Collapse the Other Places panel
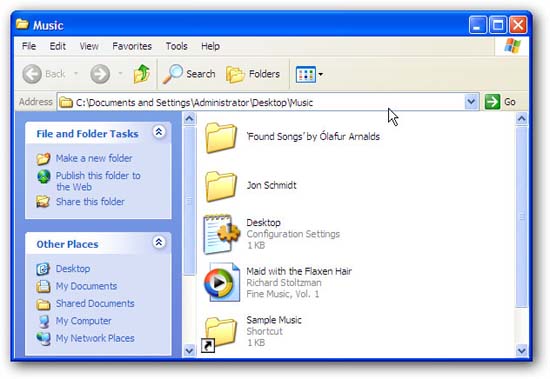This screenshot has height=379, width=550. (159, 242)
